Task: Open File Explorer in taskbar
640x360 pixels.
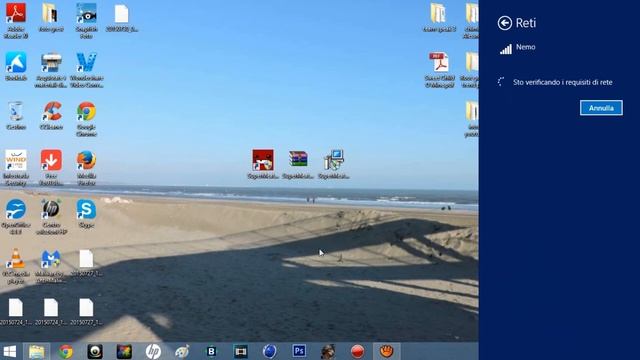Action: coord(36,351)
